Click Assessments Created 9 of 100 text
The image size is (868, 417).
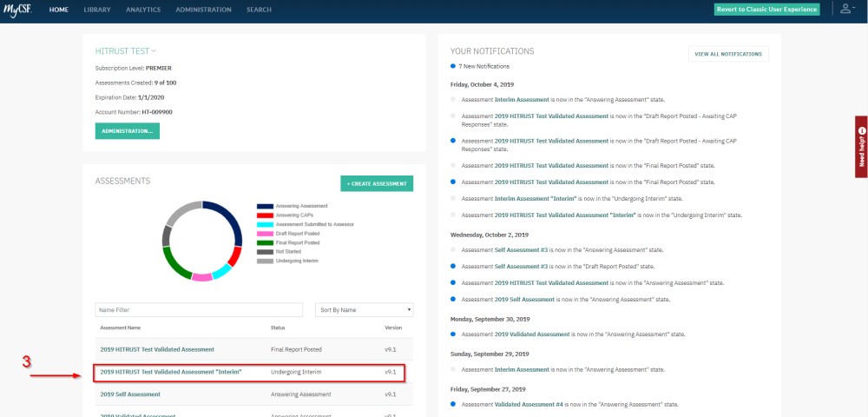[135, 83]
